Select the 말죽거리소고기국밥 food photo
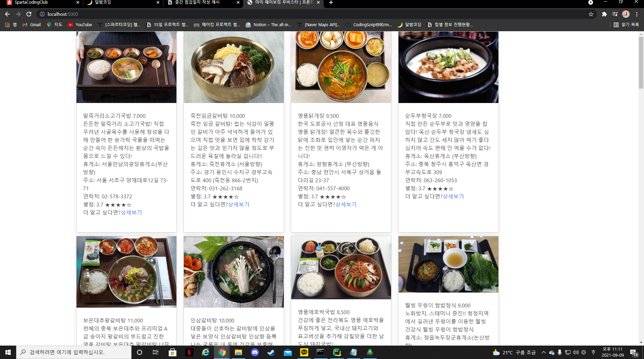Screen dimensions: 644x359 tap(126, 67)
